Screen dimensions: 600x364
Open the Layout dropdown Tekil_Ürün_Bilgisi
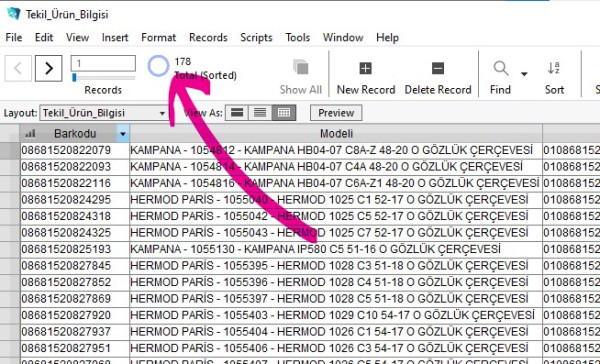[x=104, y=113]
